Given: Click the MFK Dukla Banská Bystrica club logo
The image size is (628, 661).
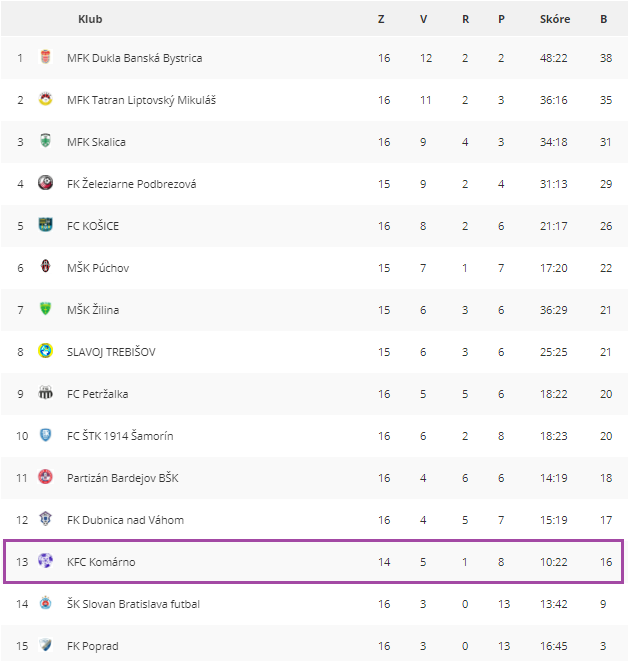Looking at the screenshot, I should point(45,58).
